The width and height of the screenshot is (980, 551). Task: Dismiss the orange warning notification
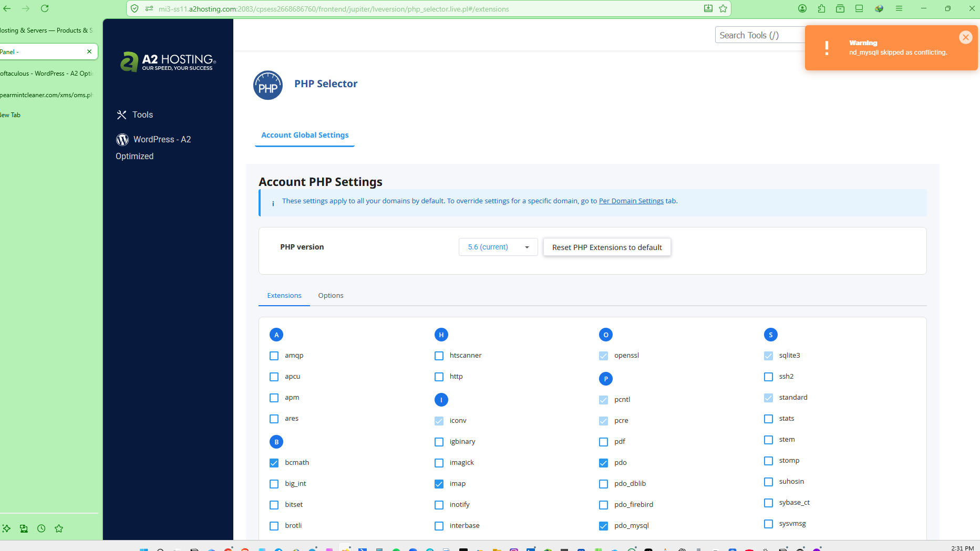point(965,37)
